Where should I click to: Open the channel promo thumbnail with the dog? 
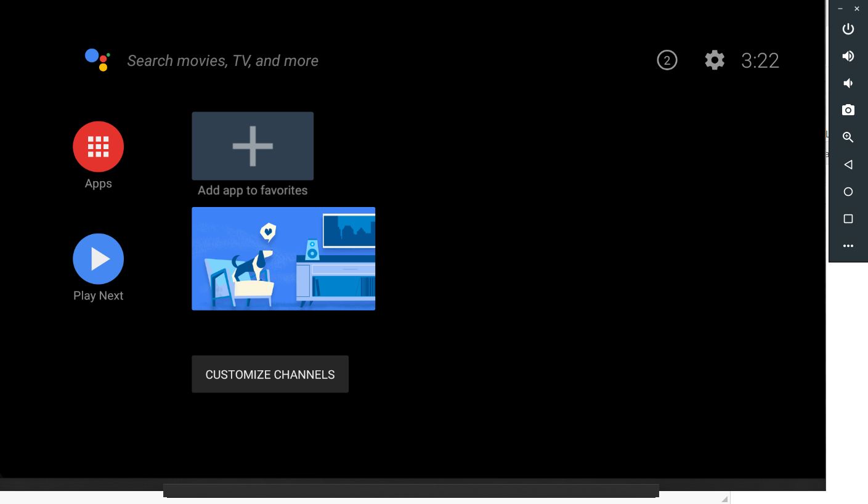click(283, 259)
